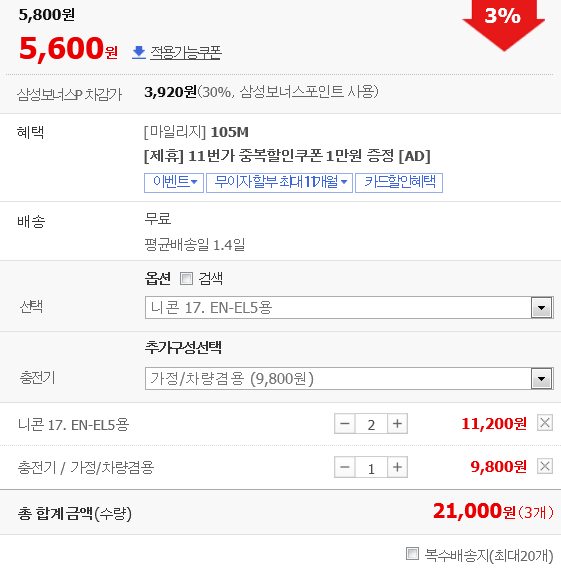The width and height of the screenshot is (561, 570).
Task: Open the 충전기 가정/차량겸용 dropdown
Action: pos(349,378)
